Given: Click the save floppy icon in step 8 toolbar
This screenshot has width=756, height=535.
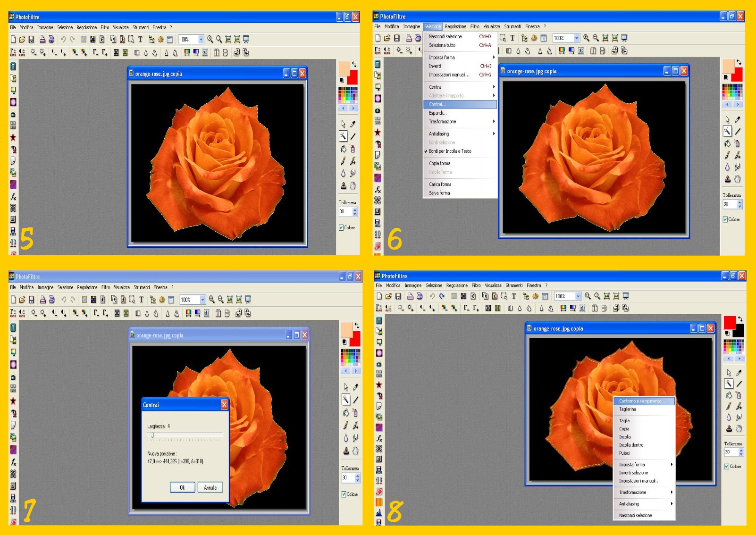Looking at the screenshot, I should (398, 296).
